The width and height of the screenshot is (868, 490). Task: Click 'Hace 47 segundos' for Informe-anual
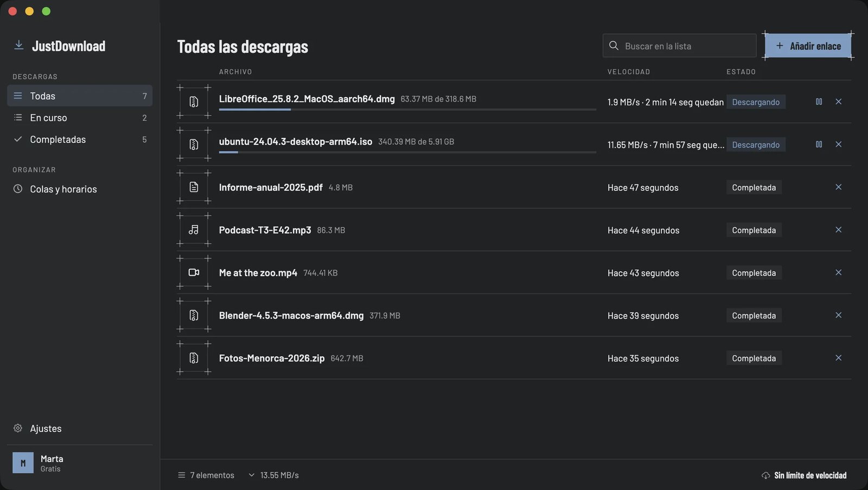643,188
